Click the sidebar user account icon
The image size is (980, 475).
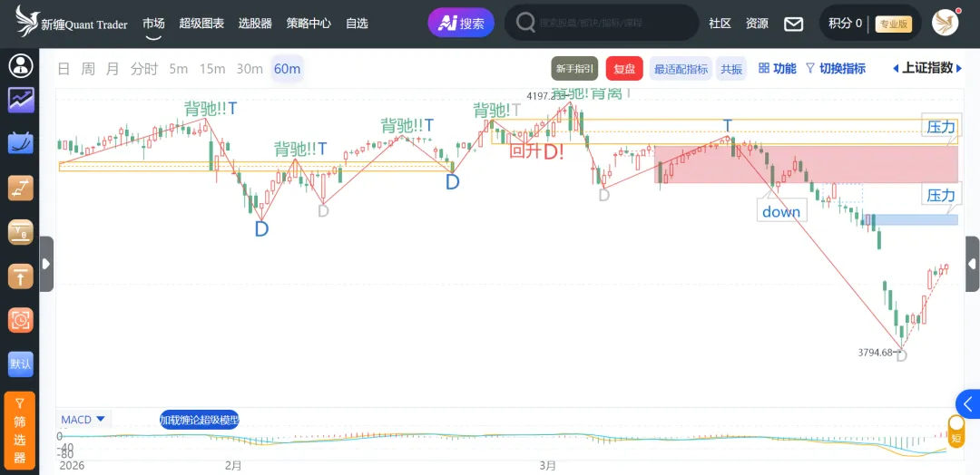[21, 65]
